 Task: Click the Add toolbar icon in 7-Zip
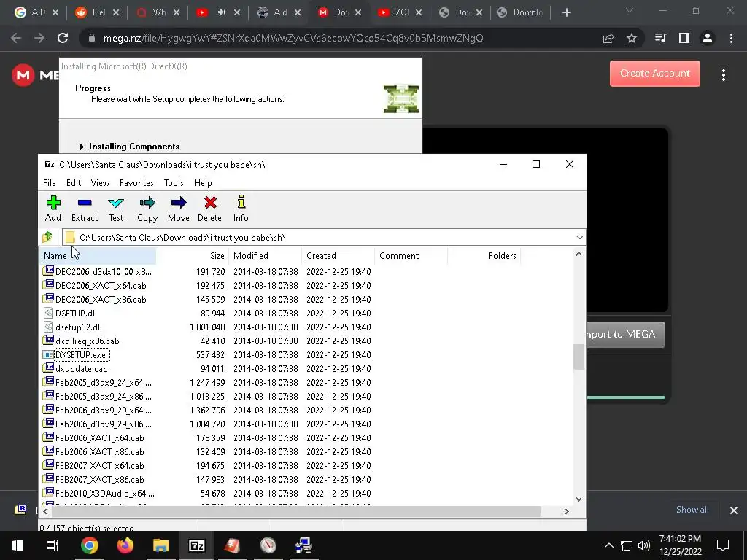pyautogui.click(x=53, y=208)
